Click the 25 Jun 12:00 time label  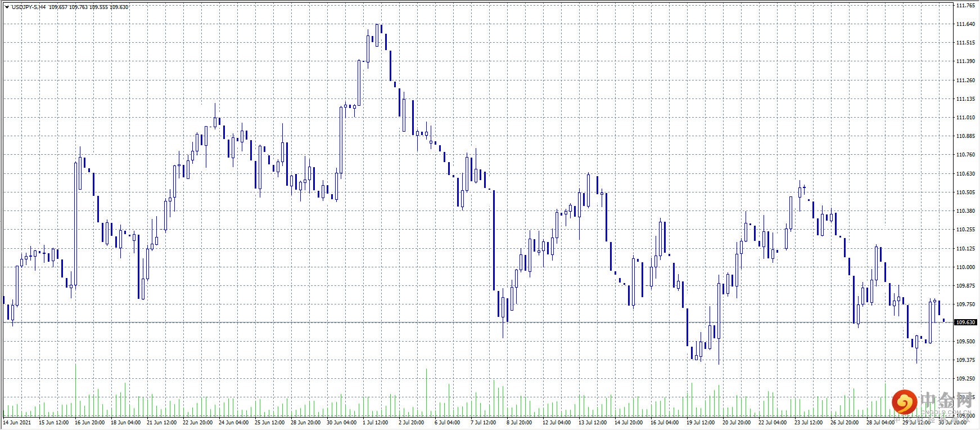(x=269, y=423)
